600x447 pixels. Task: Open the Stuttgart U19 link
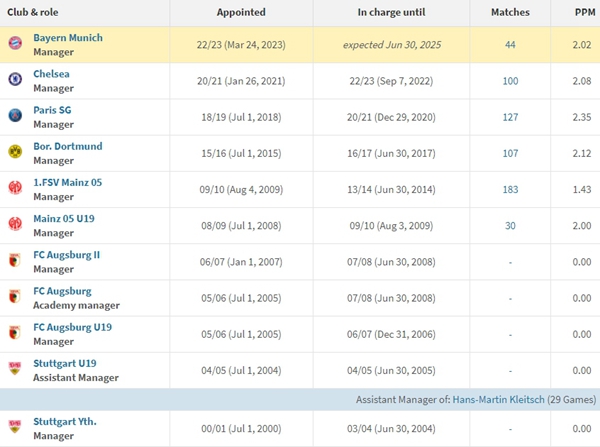[65, 364]
